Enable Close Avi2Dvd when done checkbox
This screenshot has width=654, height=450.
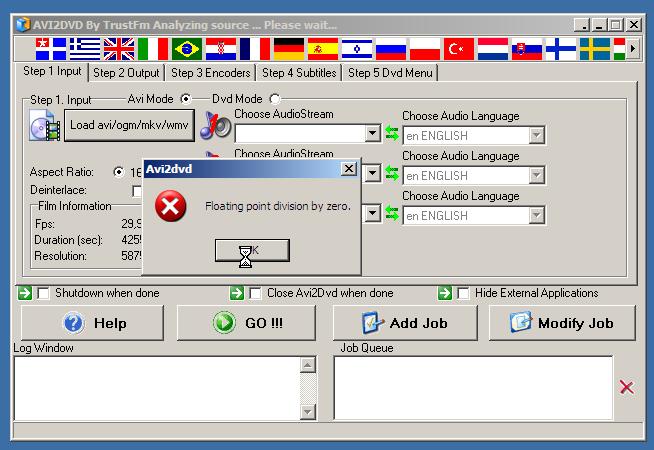255,293
